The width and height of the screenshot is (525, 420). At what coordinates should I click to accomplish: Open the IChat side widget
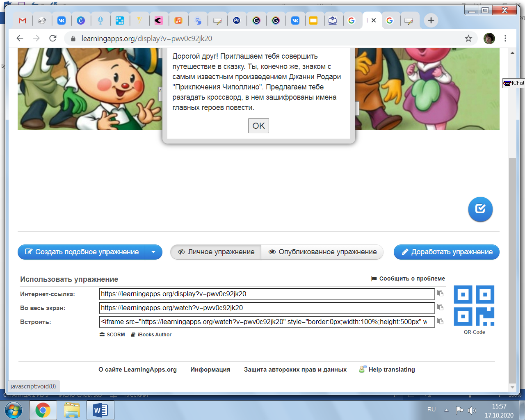(x=514, y=83)
